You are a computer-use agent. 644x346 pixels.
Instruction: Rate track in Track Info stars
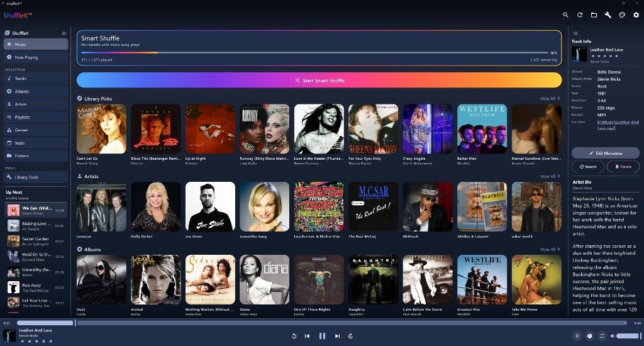pos(604,56)
